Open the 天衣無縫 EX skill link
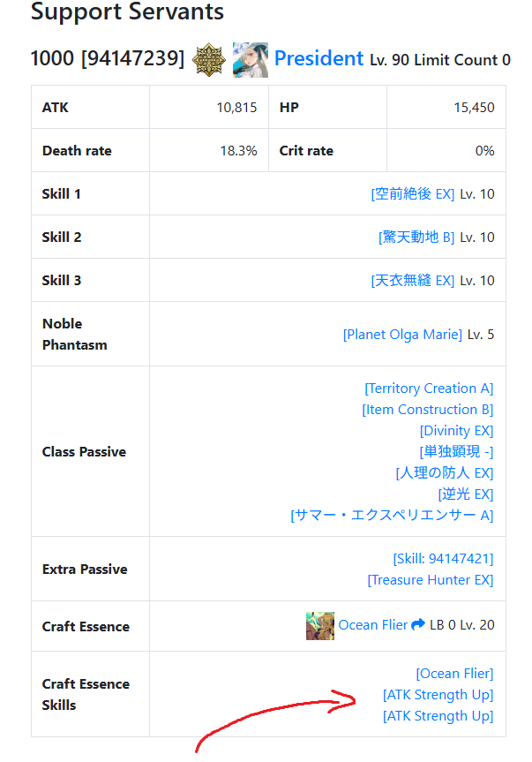 (413, 281)
